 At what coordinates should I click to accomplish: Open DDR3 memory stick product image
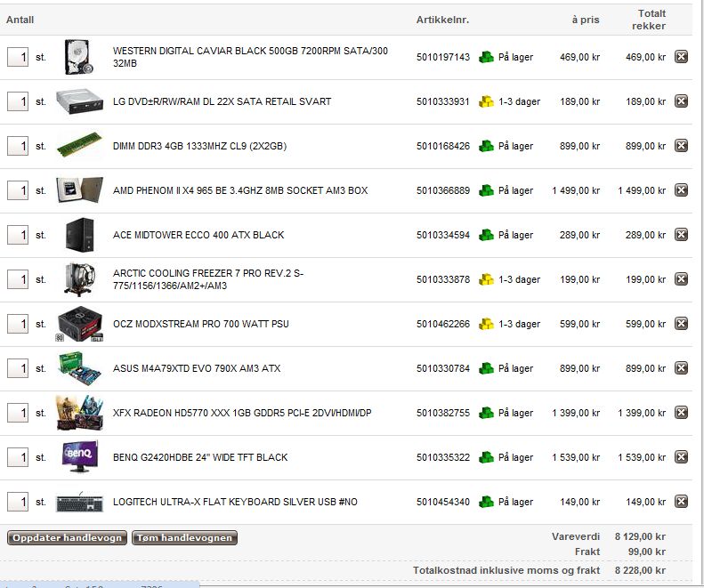tap(79, 144)
